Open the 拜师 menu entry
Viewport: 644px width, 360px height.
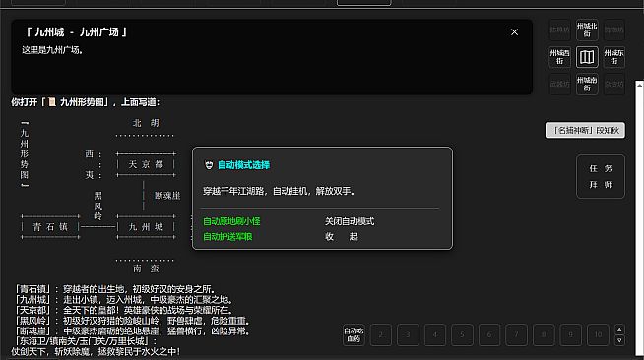pos(601,185)
